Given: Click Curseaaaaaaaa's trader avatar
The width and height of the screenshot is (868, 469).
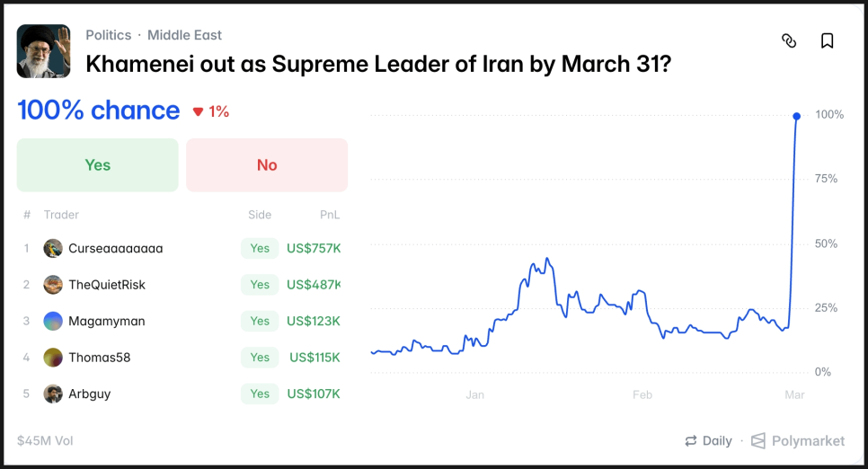Looking at the screenshot, I should click(x=53, y=248).
